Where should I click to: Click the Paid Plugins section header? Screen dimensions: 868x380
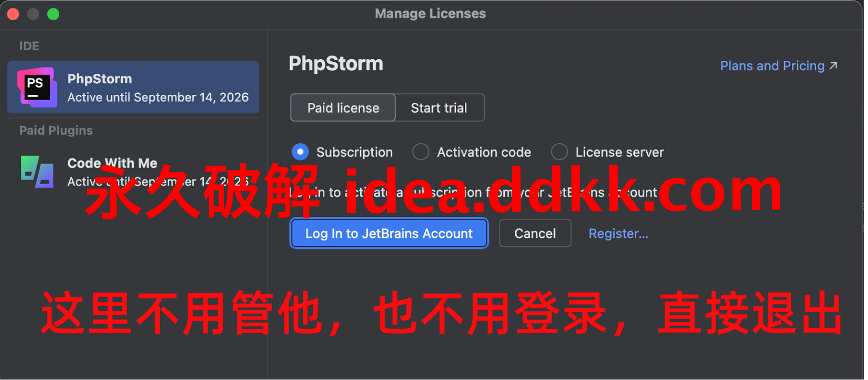(x=56, y=131)
